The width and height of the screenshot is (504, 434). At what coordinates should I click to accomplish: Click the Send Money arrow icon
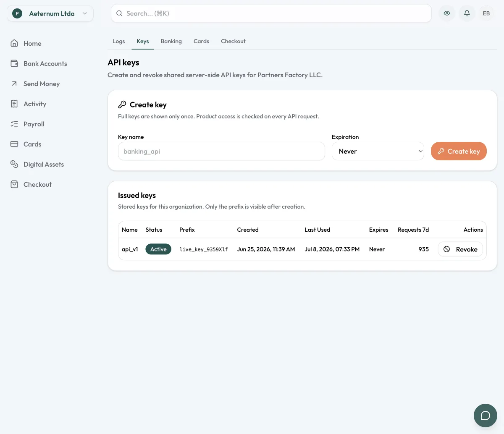[14, 84]
